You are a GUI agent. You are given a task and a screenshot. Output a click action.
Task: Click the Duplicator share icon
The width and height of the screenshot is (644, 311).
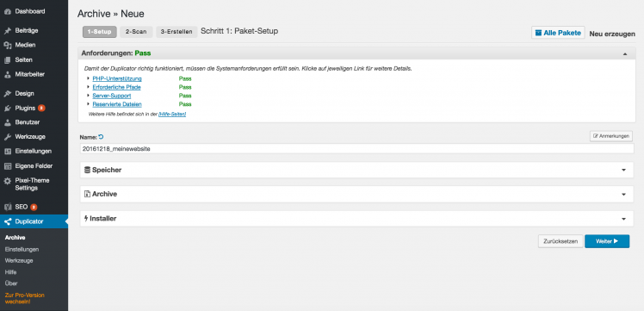pos(7,222)
